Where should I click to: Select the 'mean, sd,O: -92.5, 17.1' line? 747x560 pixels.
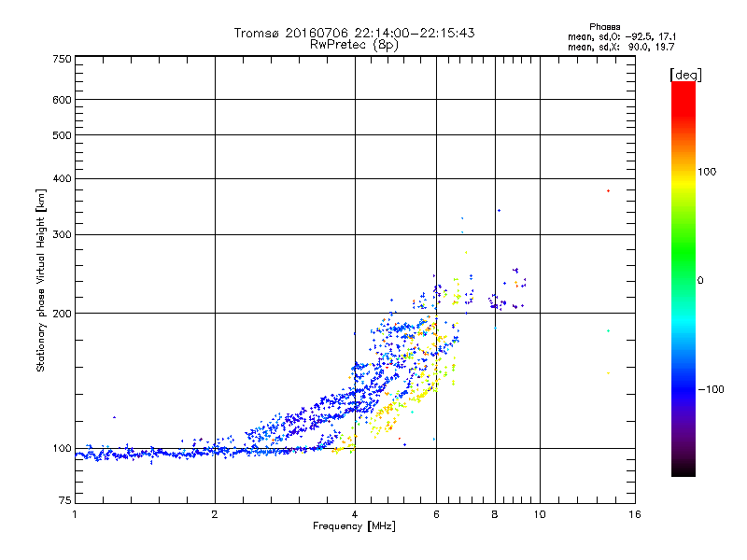tap(622, 36)
